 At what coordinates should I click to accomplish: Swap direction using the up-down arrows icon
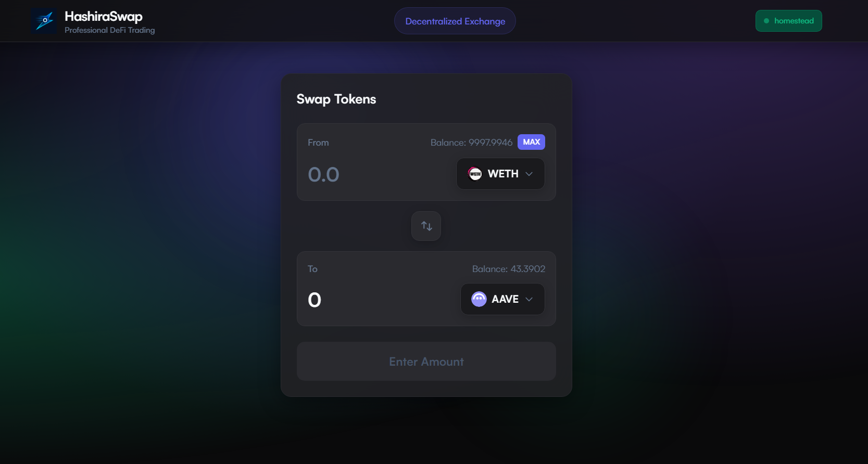[426, 226]
